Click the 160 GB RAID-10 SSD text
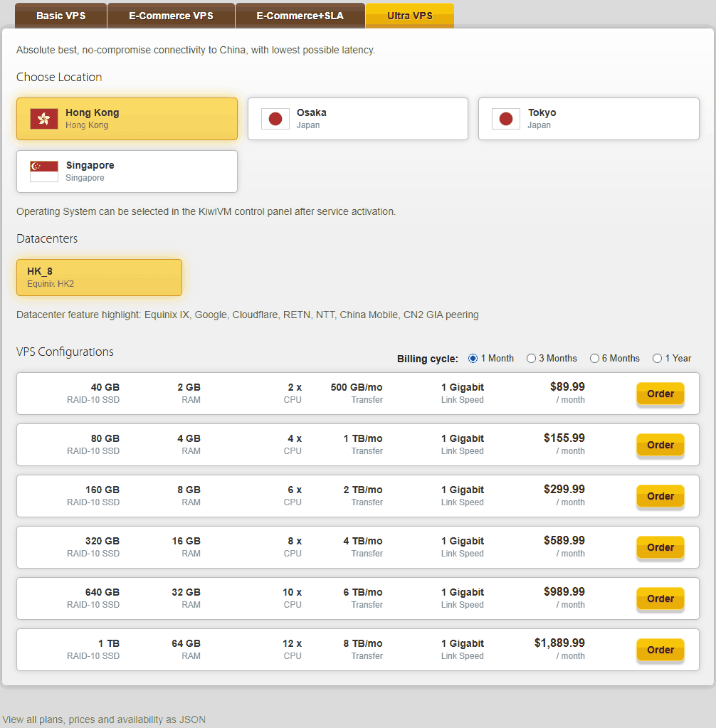Screen dimensions: 716x728 pos(93,496)
